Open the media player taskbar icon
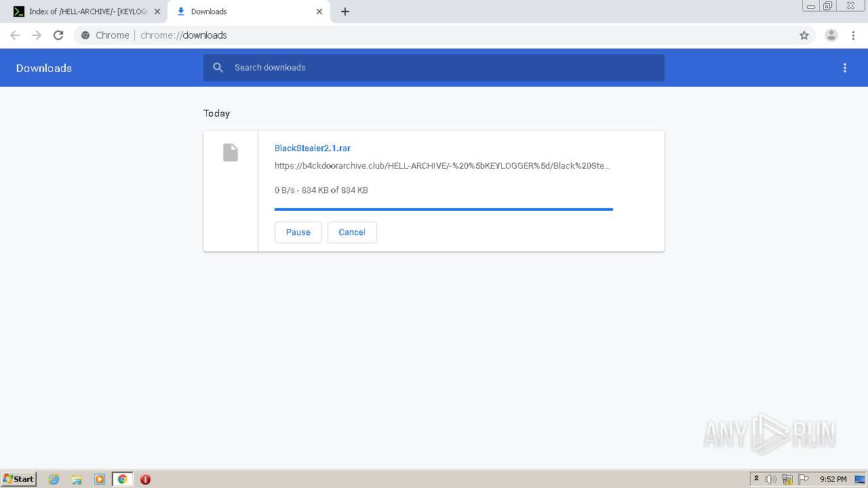Screen dimensions: 868x488 [x=100, y=479]
